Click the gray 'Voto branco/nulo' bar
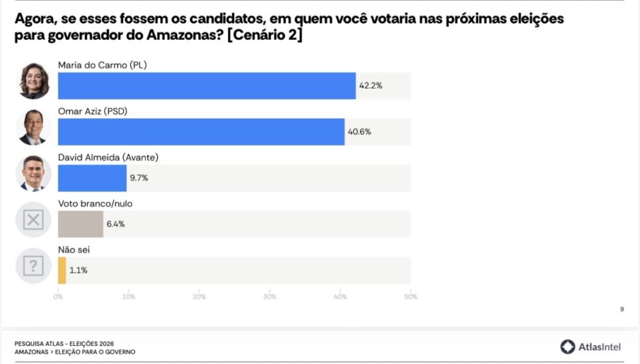Image resolution: width=640 pixels, height=364 pixels. point(81,224)
